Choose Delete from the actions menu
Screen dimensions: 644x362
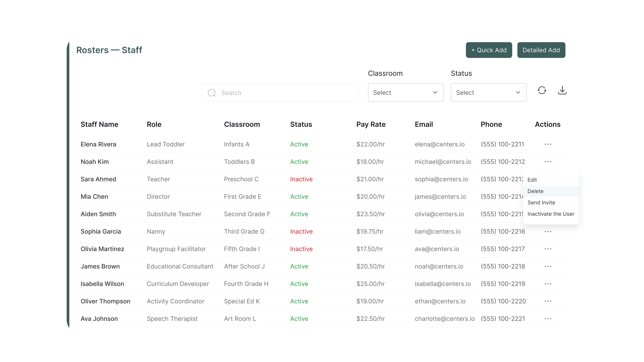(551, 191)
